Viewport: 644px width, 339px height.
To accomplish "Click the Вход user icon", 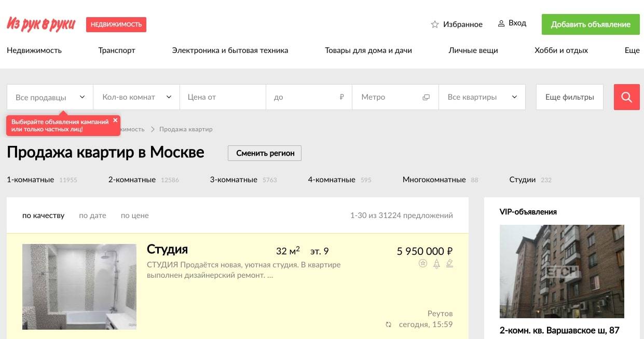I will point(501,23).
